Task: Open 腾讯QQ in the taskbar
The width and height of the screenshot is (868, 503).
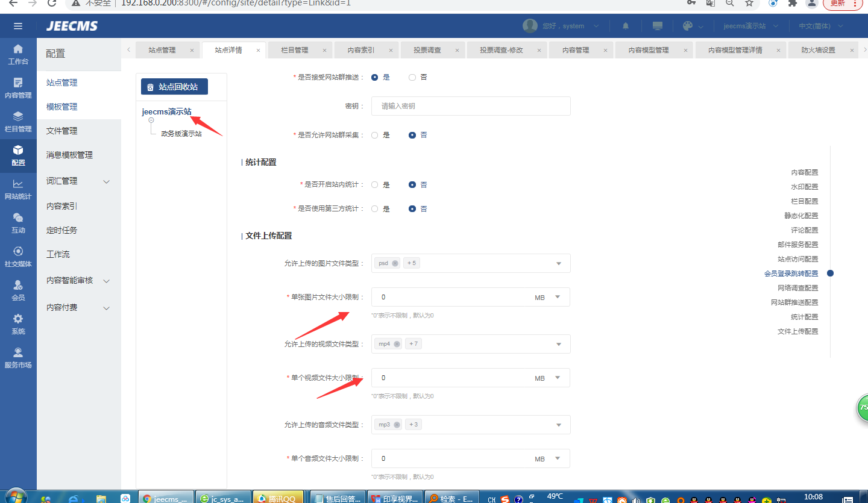Action: tap(278, 498)
